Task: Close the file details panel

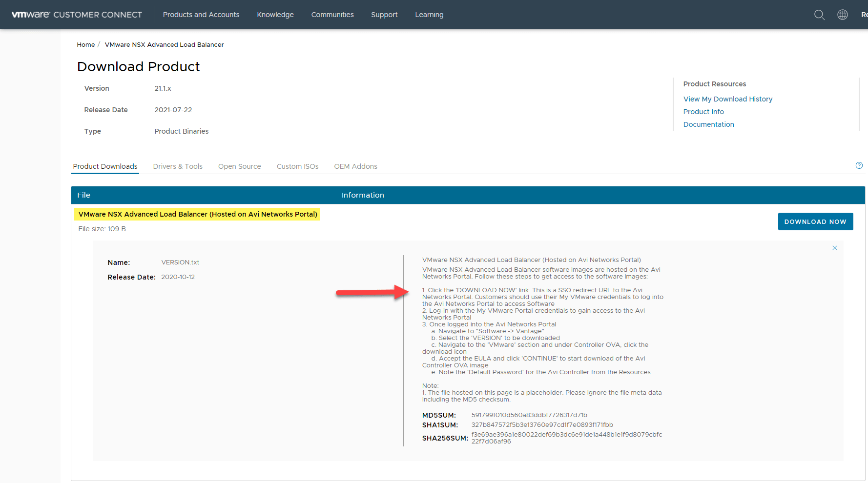Action: coord(835,248)
